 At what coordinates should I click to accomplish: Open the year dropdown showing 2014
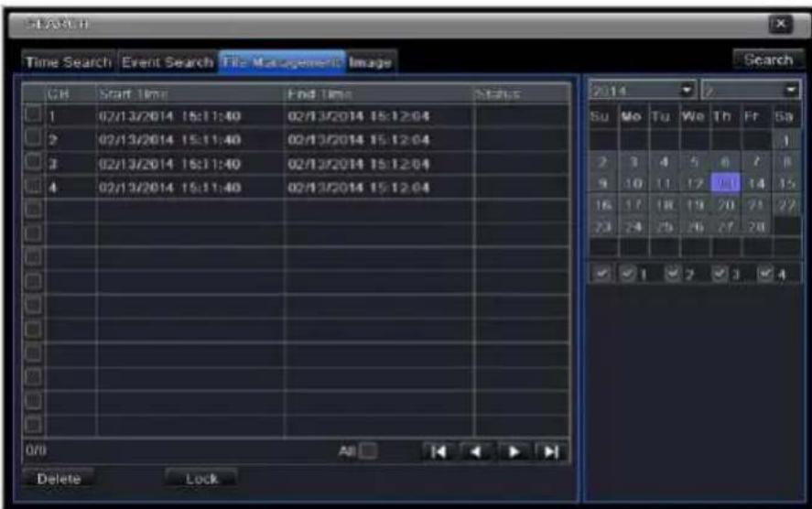642,91
